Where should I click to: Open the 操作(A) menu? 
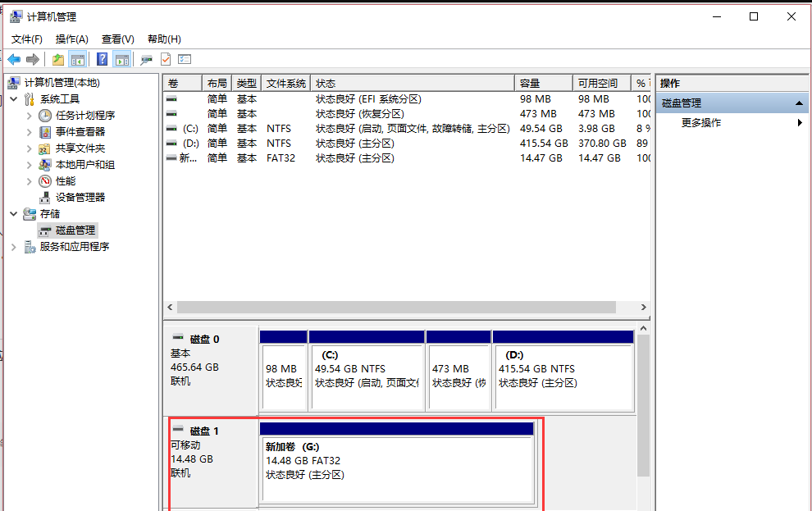pos(70,39)
